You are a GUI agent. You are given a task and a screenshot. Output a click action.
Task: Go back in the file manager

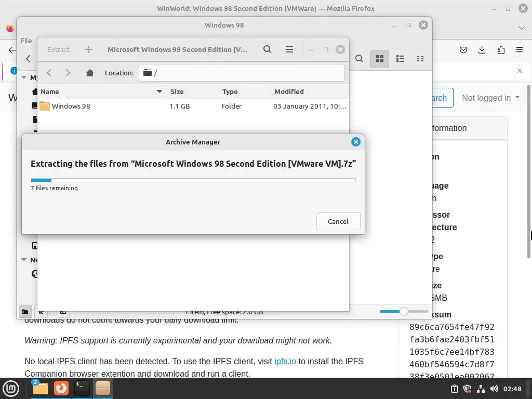pyautogui.click(x=28, y=59)
